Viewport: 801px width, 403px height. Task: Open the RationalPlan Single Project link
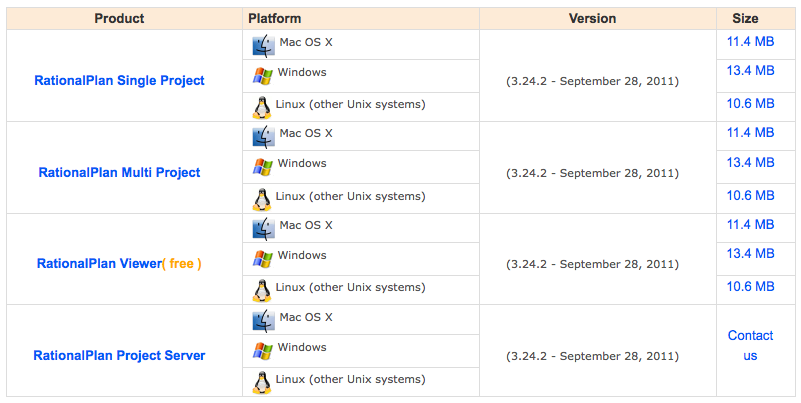coord(120,81)
